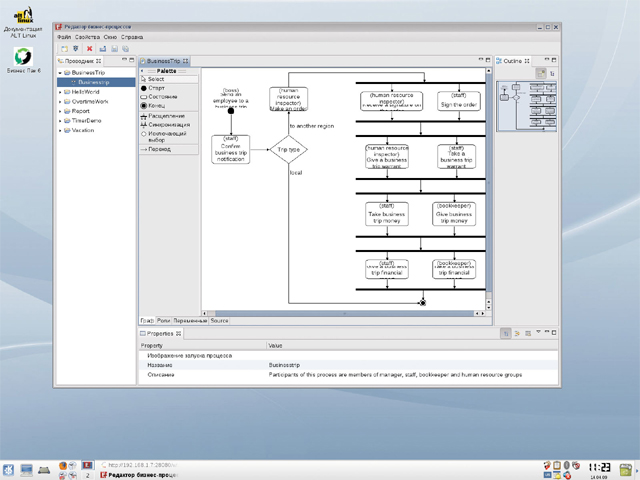Click the diagram vertical scrollbar
This screenshot has width=640, height=480.
tap(489, 183)
